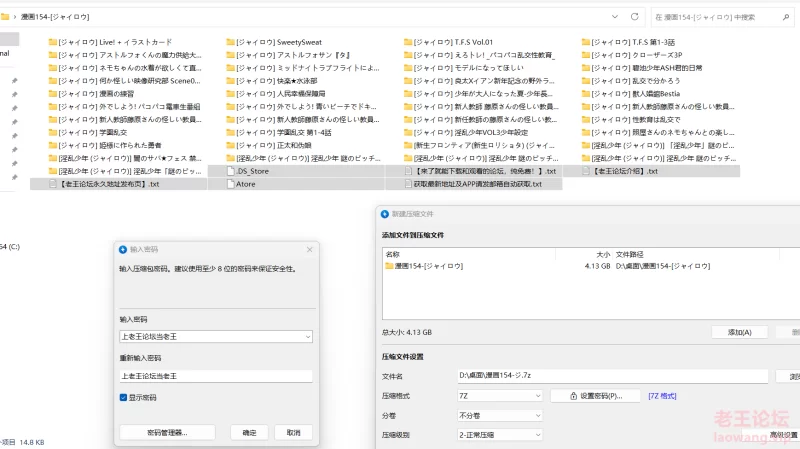
Task: Select the 漫画の練習 folder icon
Action: (x=53, y=94)
